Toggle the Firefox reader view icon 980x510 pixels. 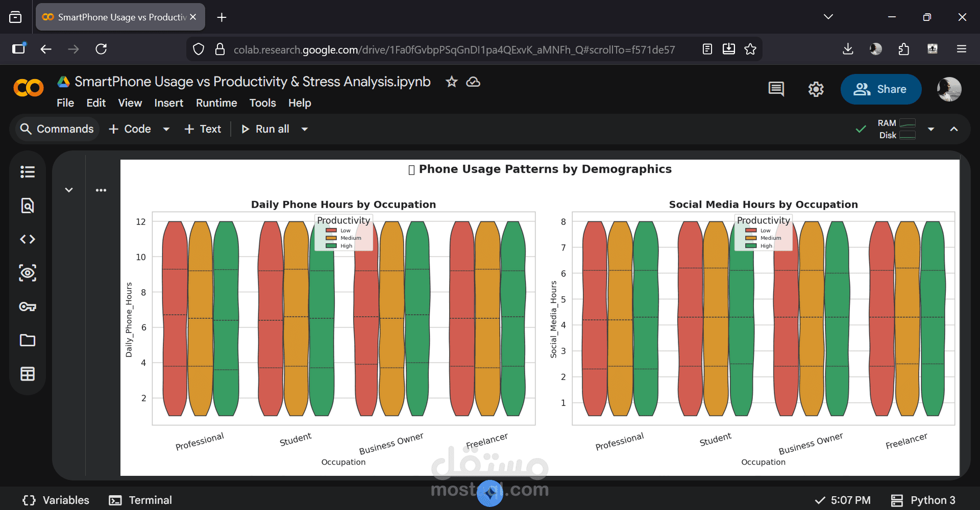(x=707, y=49)
